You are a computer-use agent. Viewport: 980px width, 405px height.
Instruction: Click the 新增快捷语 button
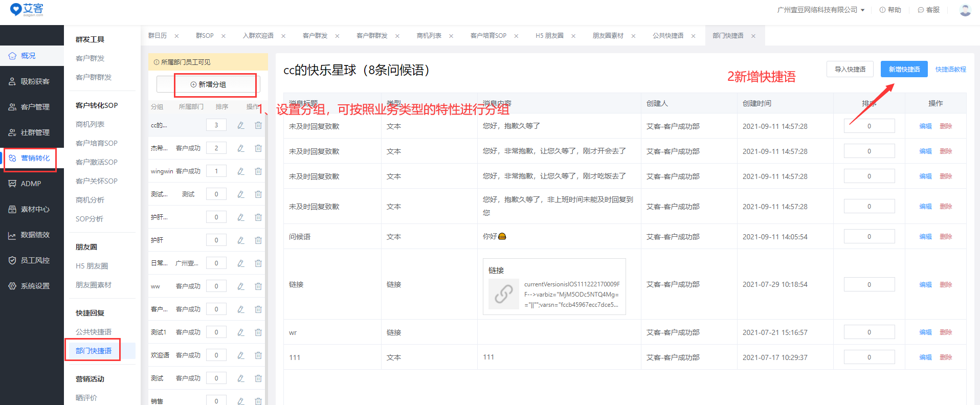[x=904, y=69]
